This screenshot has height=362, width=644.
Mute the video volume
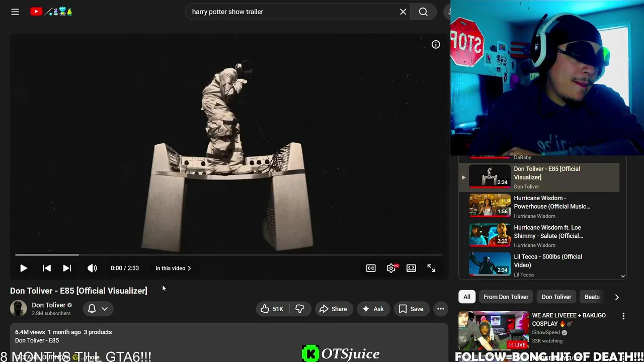click(x=92, y=268)
